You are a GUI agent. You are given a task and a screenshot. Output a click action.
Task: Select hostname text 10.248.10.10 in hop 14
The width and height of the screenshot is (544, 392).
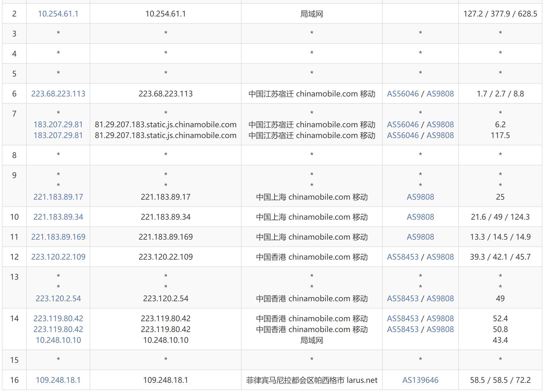pyautogui.click(x=166, y=340)
